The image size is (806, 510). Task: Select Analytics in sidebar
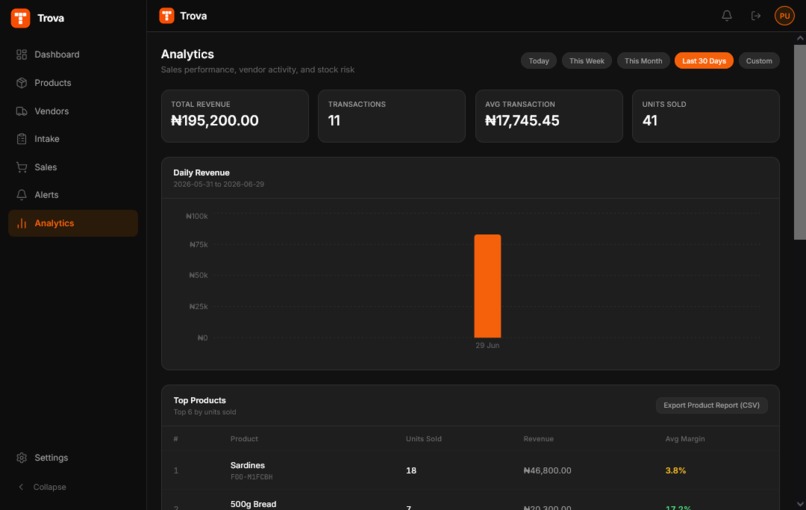(73, 223)
